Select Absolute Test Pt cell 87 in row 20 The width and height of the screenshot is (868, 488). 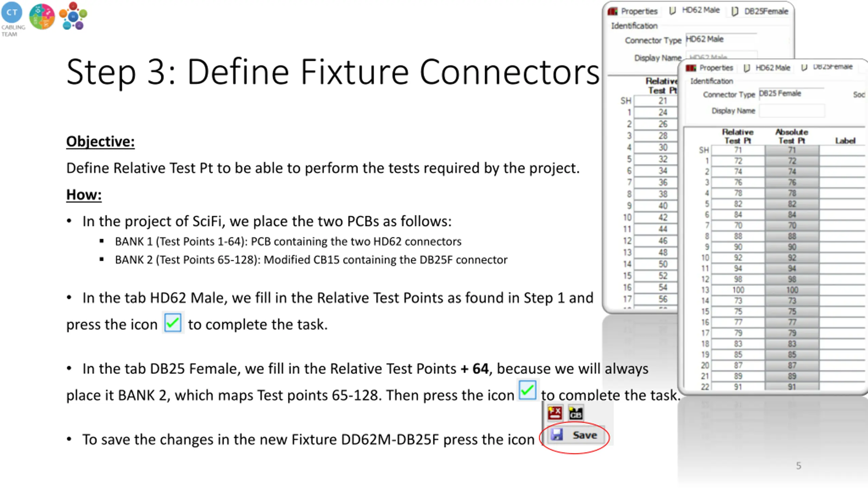tap(792, 365)
